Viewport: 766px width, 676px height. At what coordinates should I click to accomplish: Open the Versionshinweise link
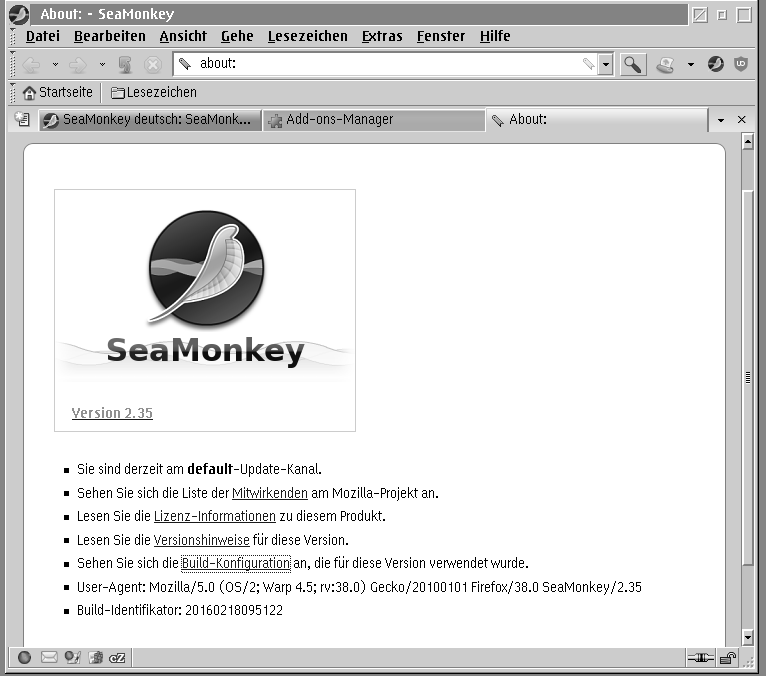201,540
